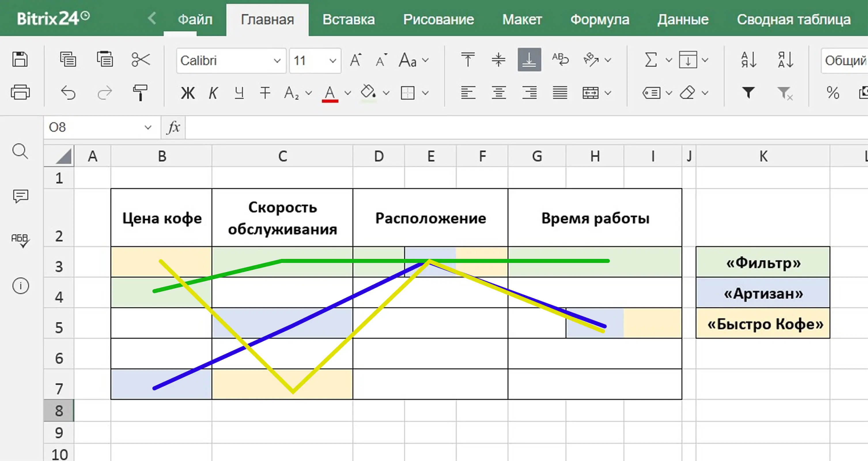Click the Wrap text icon

(560, 59)
